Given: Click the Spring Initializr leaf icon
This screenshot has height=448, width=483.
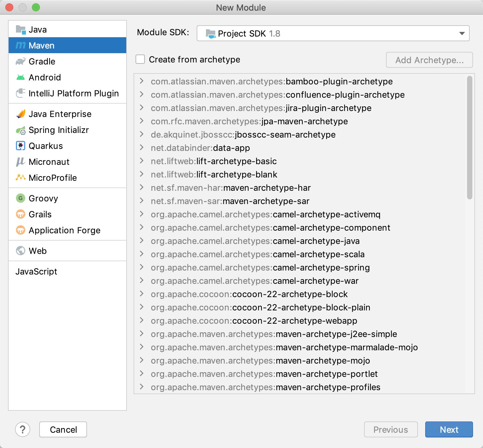Looking at the screenshot, I should pyautogui.click(x=21, y=130).
